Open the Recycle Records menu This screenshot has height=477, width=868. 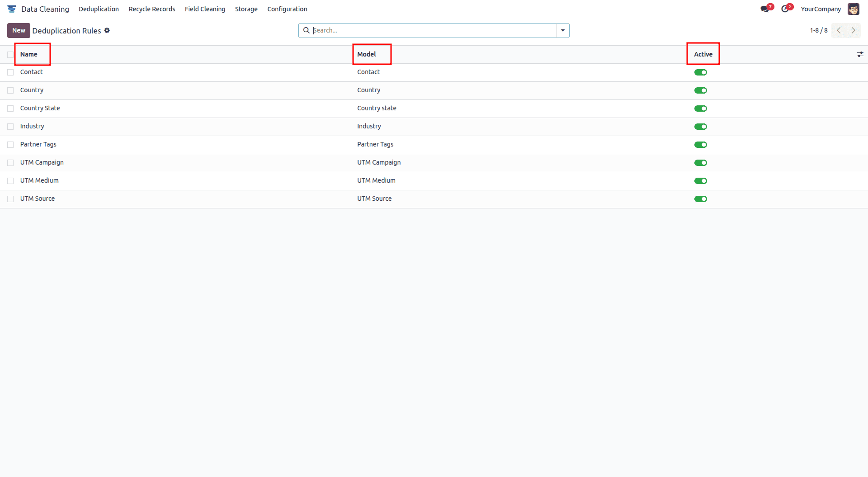click(152, 9)
